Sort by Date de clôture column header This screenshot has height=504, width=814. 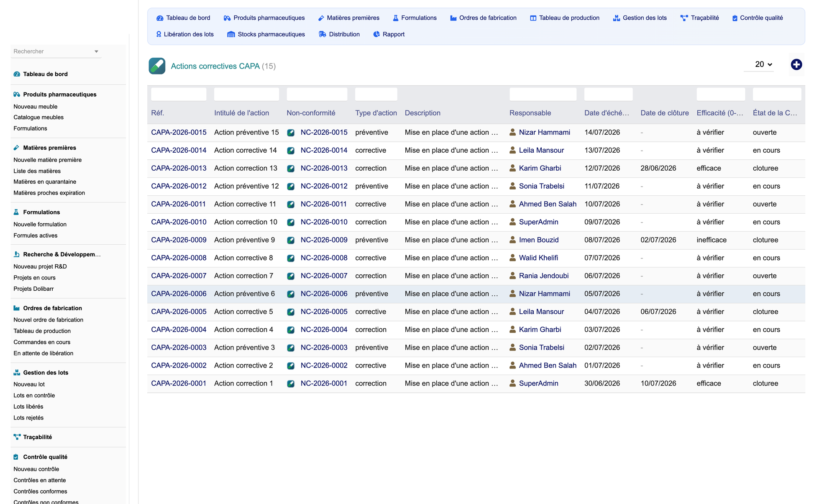coord(665,113)
